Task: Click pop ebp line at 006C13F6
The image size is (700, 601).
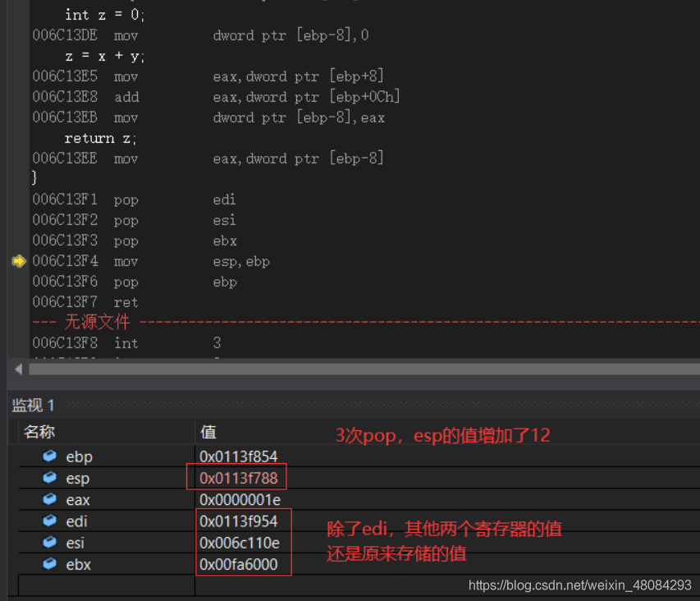Action: 135,282
